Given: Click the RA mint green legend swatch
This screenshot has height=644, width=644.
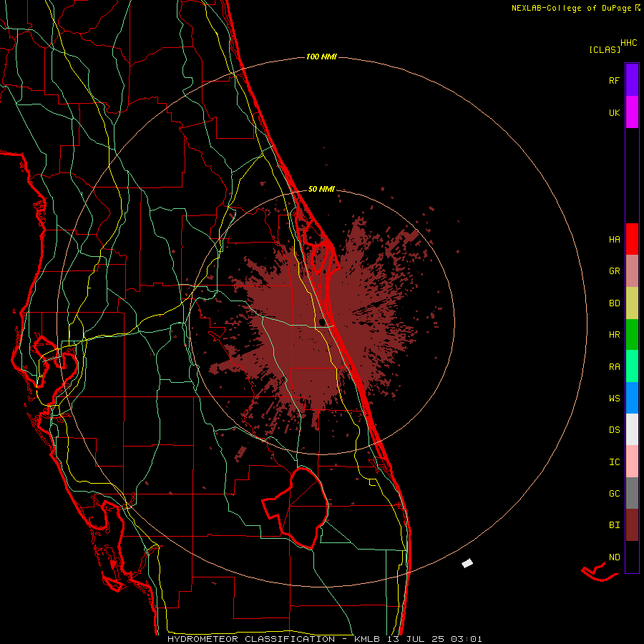Looking at the screenshot, I should 632,366.
